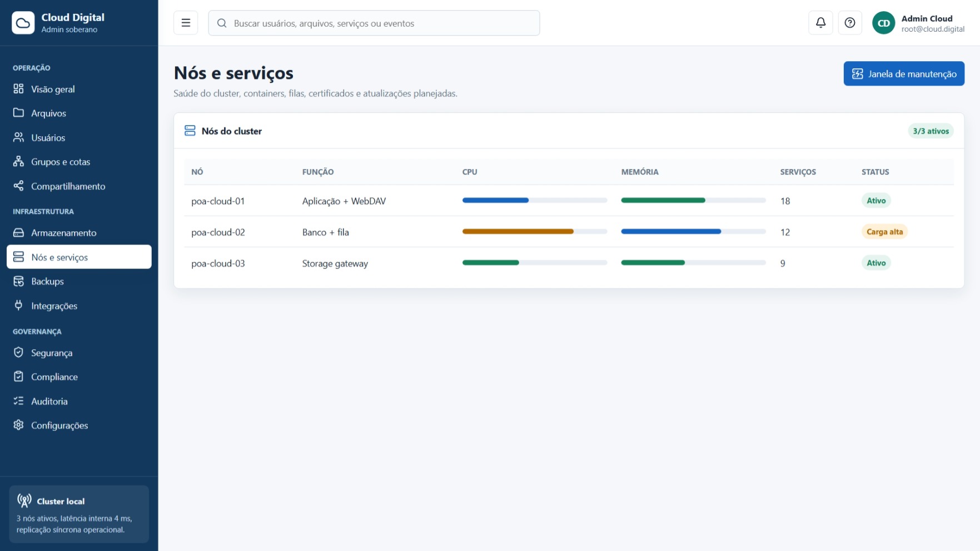Click Admin Cloud account name
980x551 pixels.
pos(927,18)
